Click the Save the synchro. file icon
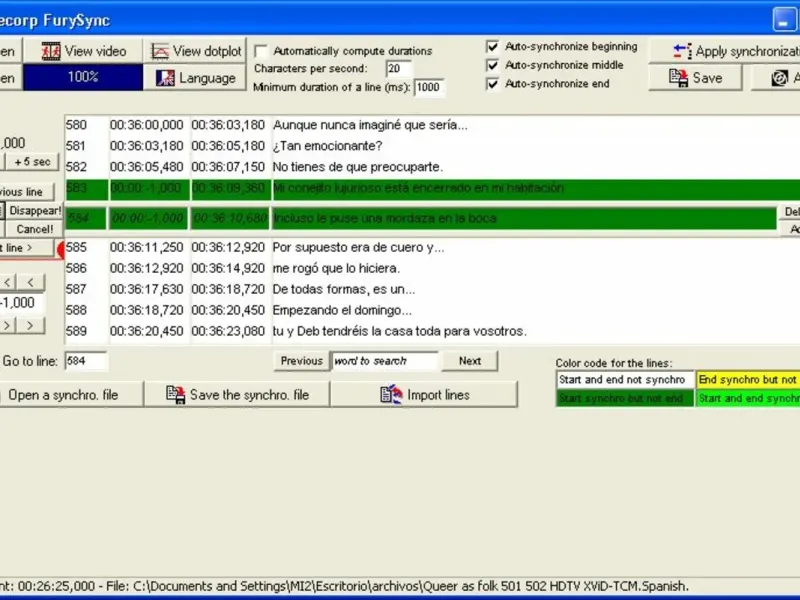The width and height of the screenshot is (800, 600). click(x=176, y=395)
